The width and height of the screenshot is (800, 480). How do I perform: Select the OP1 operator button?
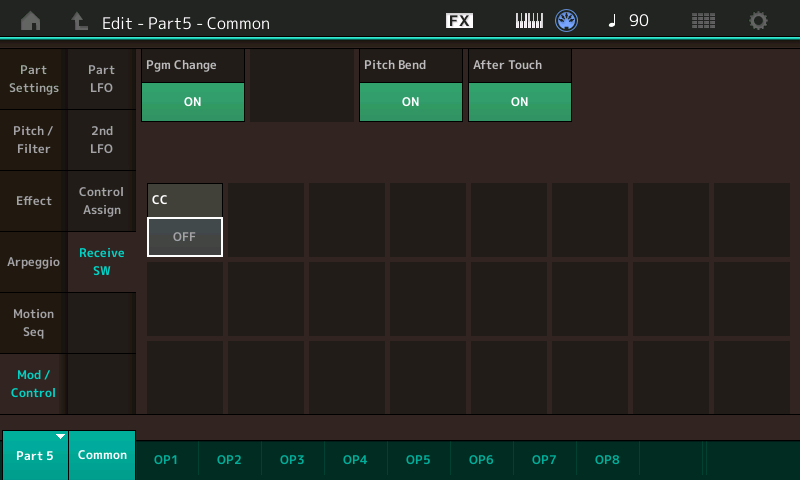[166, 459]
